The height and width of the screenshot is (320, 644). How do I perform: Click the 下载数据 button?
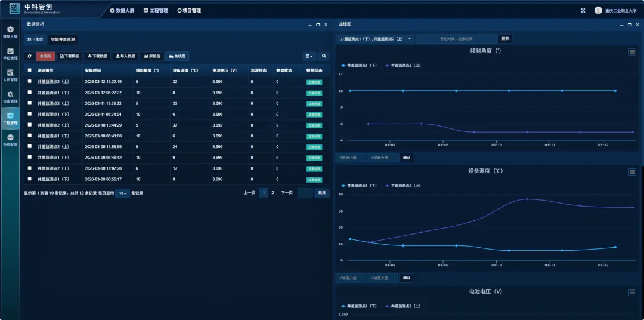tap(97, 56)
